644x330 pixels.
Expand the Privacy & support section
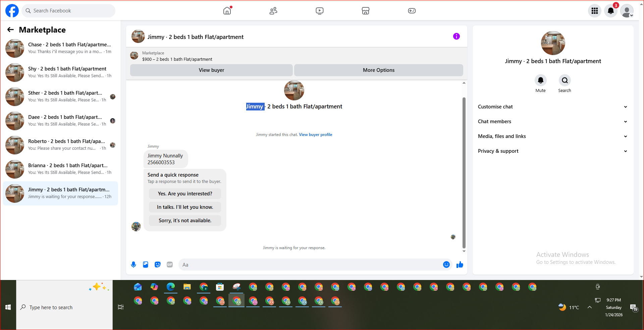click(x=553, y=151)
